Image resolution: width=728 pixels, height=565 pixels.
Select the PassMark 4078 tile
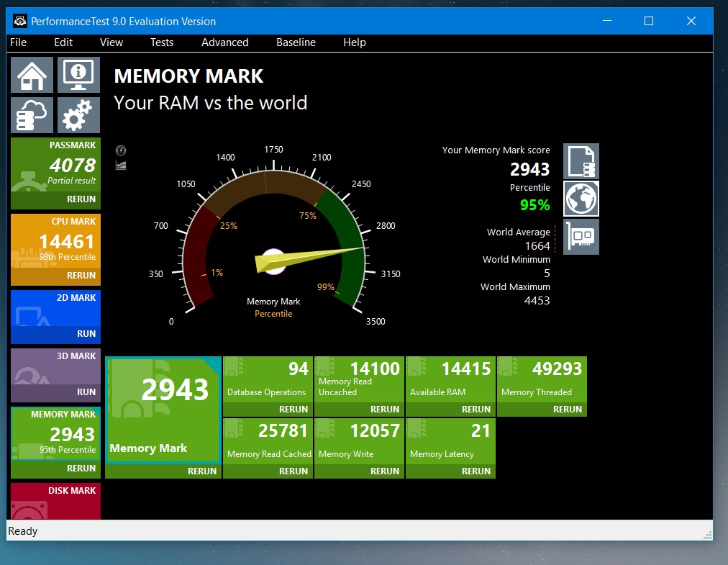click(x=55, y=165)
